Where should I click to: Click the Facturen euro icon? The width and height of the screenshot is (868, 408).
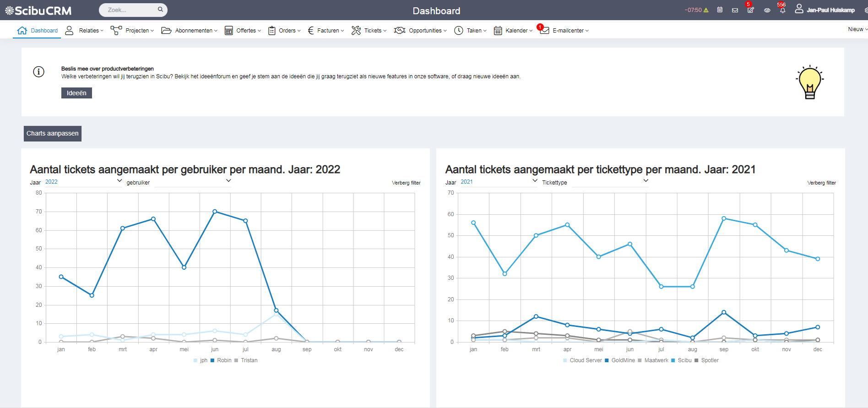[311, 30]
